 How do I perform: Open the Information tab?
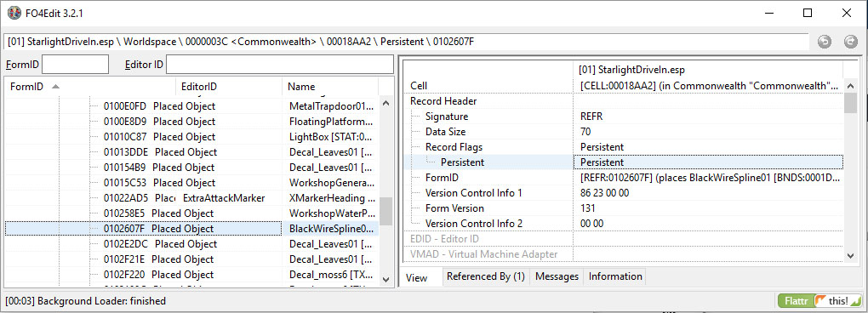click(615, 276)
